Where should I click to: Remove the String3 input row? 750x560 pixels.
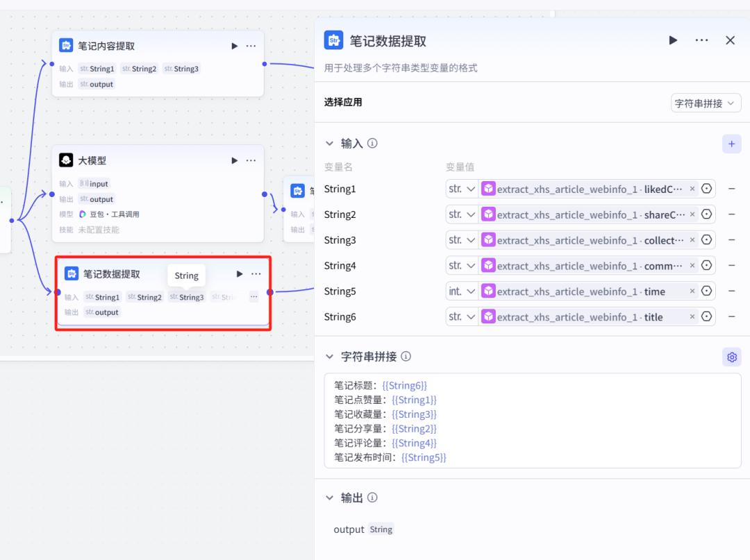731,240
